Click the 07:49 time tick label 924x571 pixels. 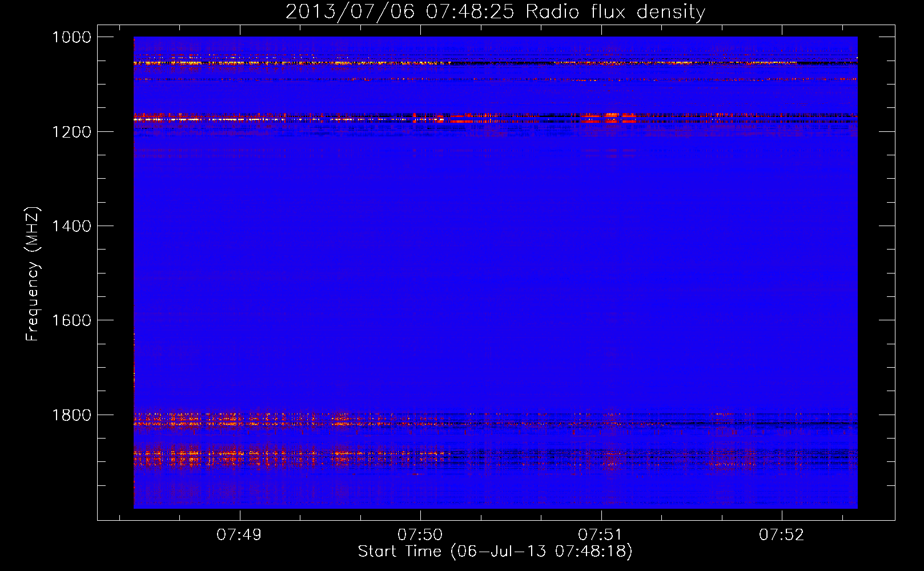click(239, 535)
